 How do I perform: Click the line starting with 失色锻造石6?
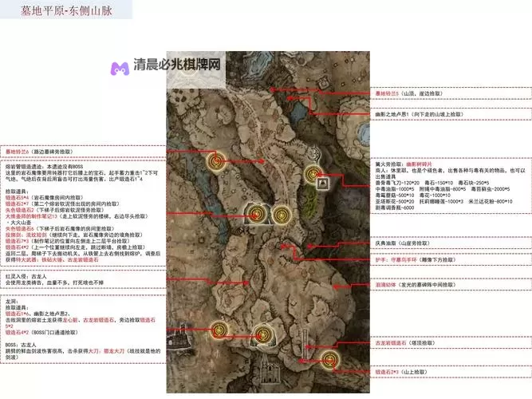pyautogui.click(x=60, y=228)
